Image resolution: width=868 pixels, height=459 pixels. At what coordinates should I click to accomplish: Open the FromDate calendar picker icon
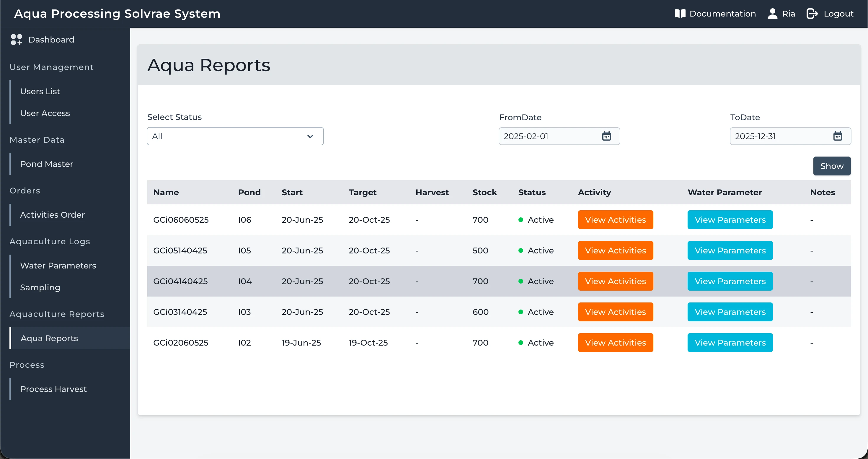point(606,136)
